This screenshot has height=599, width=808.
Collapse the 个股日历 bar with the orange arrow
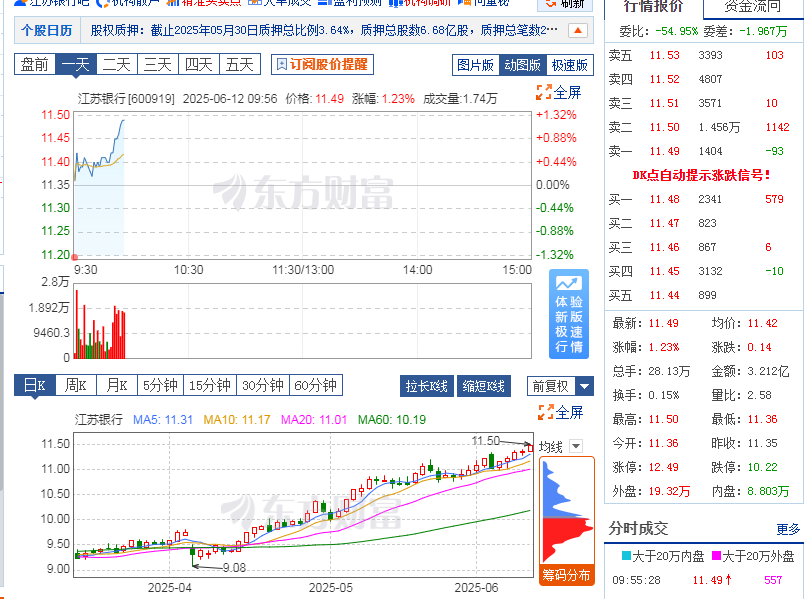[x=578, y=30]
